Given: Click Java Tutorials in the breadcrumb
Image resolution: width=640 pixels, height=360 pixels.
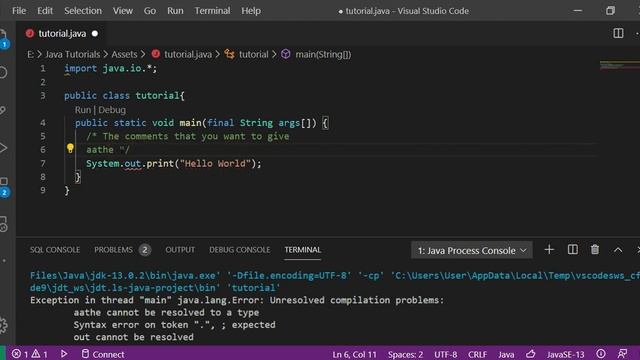Looking at the screenshot, I should pyautogui.click(x=72, y=54).
